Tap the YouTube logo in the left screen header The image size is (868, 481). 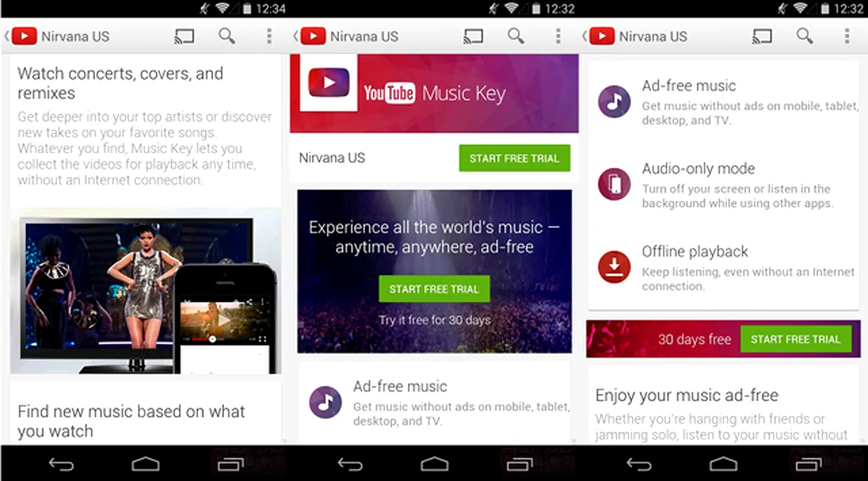pyautogui.click(x=24, y=36)
